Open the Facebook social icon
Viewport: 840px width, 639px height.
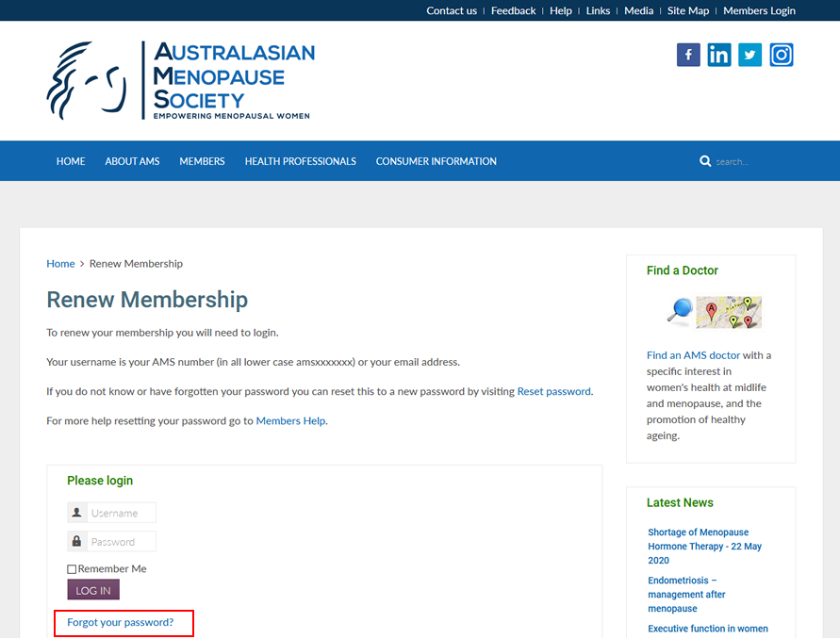688,55
